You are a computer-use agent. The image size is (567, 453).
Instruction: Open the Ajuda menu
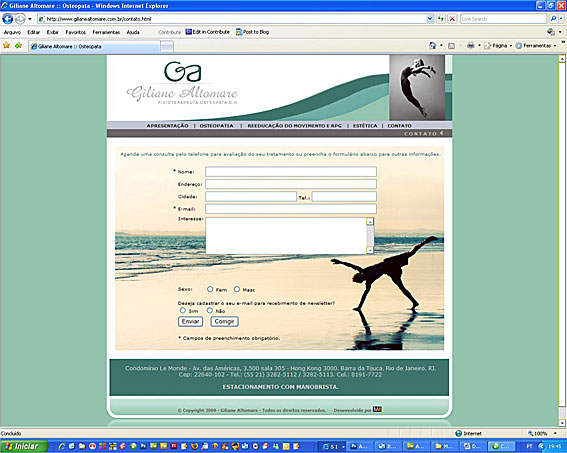[x=133, y=32]
